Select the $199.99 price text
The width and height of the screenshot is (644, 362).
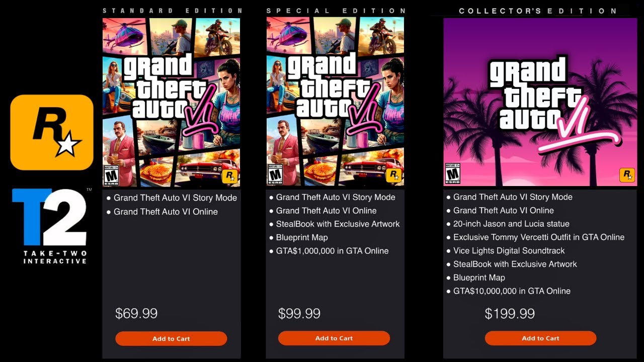coord(510,313)
